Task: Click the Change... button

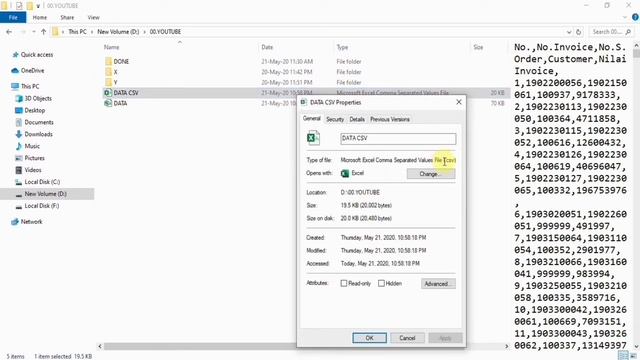Action: [x=431, y=174]
